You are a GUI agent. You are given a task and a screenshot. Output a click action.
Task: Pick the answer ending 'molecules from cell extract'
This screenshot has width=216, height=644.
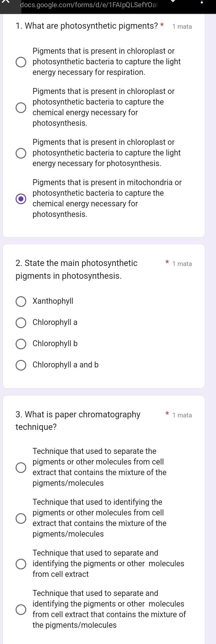(x=21, y=564)
